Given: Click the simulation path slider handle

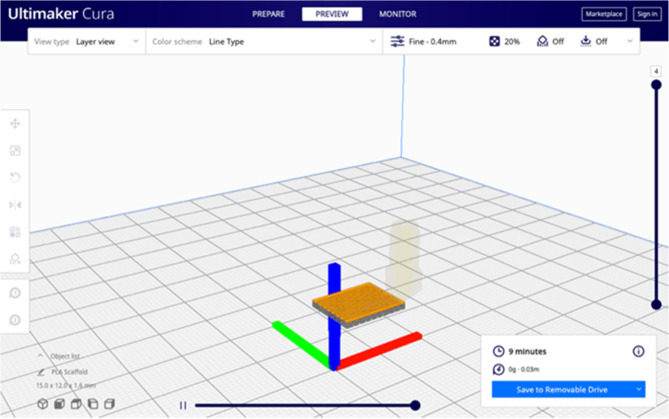Looking at the screenshot, I should click(x=415, y=405).
